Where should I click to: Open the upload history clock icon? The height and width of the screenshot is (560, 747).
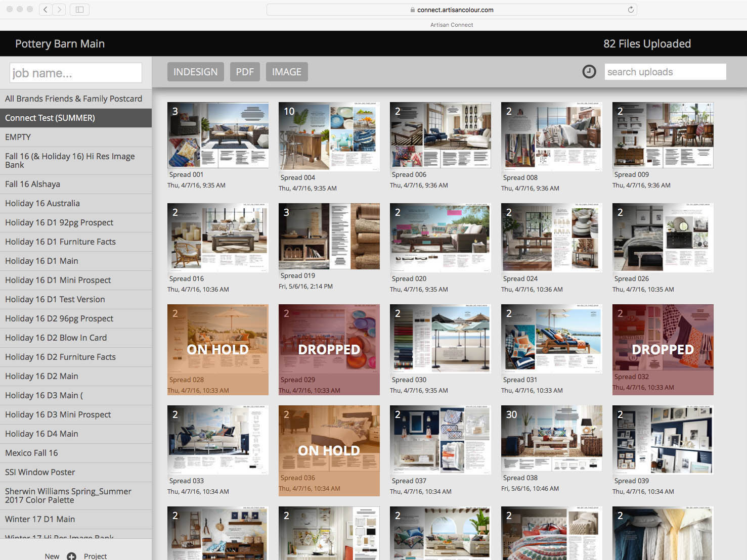[x=589, y=72]
